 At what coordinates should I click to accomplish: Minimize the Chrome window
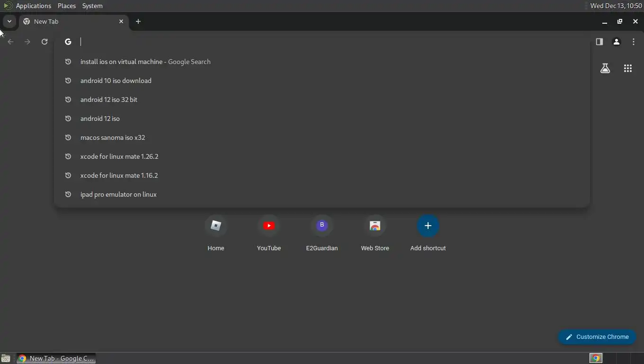[605, 21]
